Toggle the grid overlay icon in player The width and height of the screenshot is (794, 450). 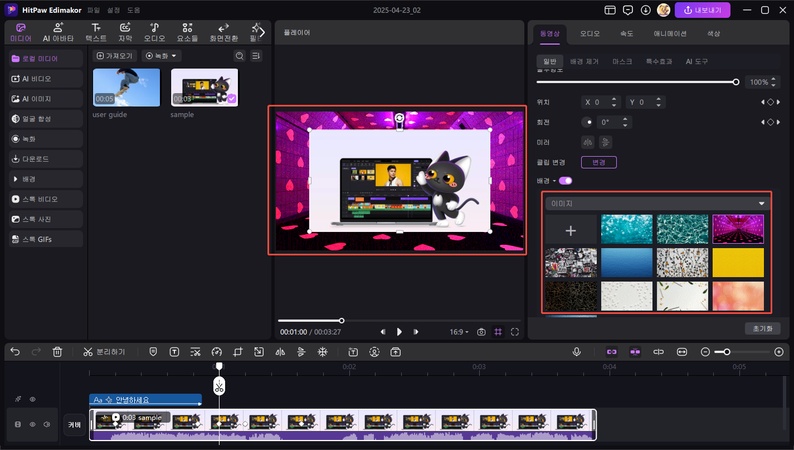(498, 332)
